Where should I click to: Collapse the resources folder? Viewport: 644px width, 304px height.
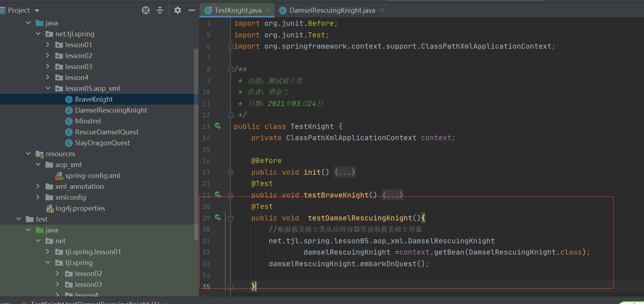pos(28,154)
